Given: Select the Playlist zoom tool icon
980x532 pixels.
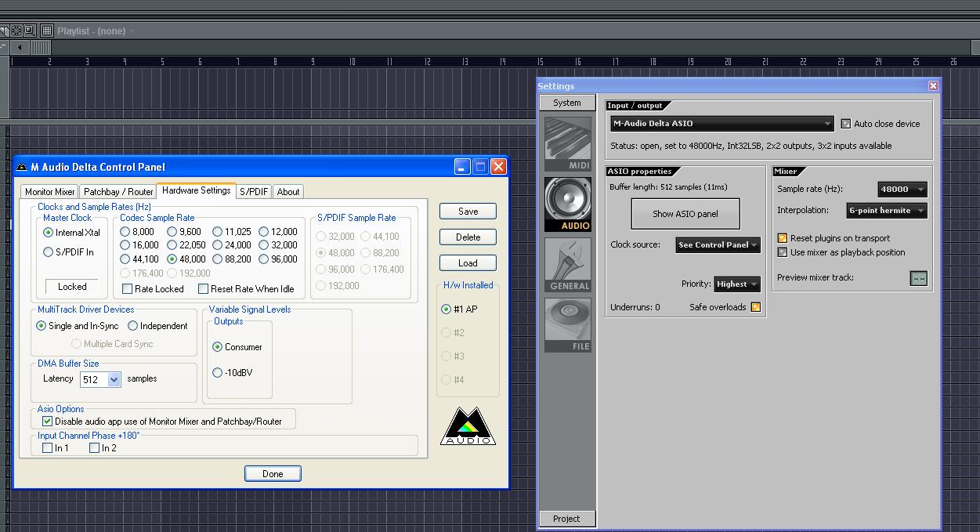Looking at the screenshot, I should (29, 31).
